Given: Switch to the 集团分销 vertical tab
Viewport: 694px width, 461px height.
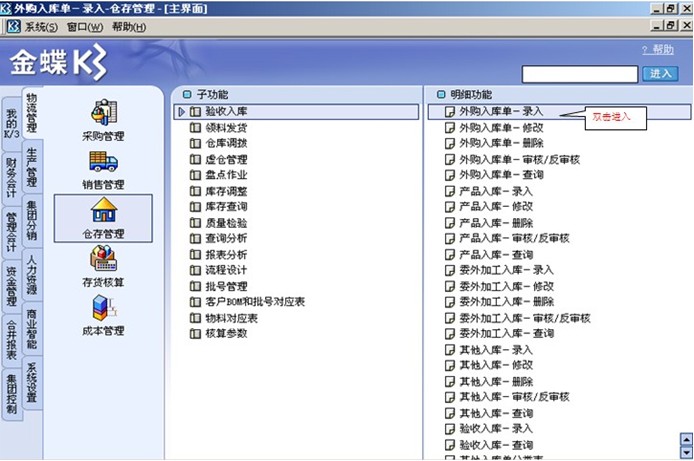Looking at the screenshot, I should coord(32,220).
